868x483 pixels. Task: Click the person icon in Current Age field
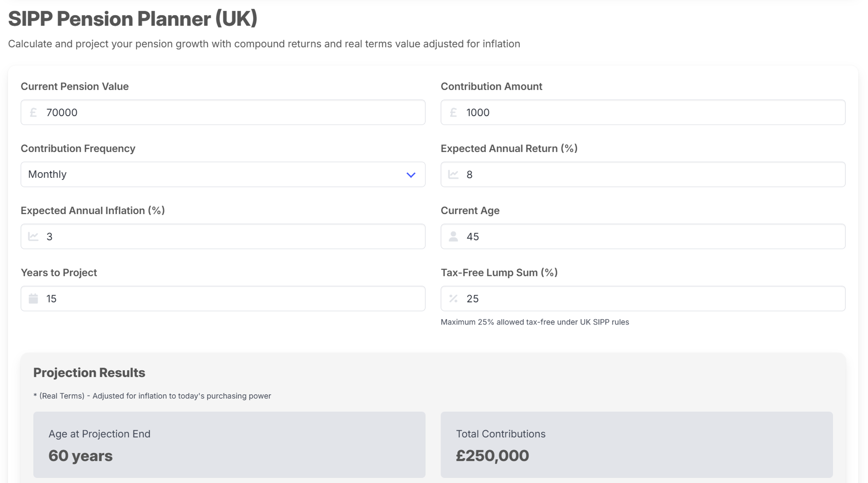(453, 236)
